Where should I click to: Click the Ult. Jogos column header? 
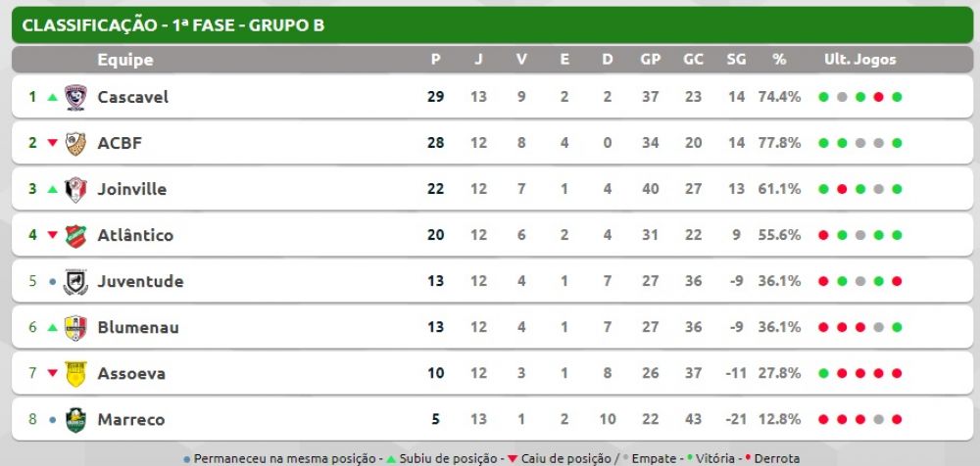point(860,60)
